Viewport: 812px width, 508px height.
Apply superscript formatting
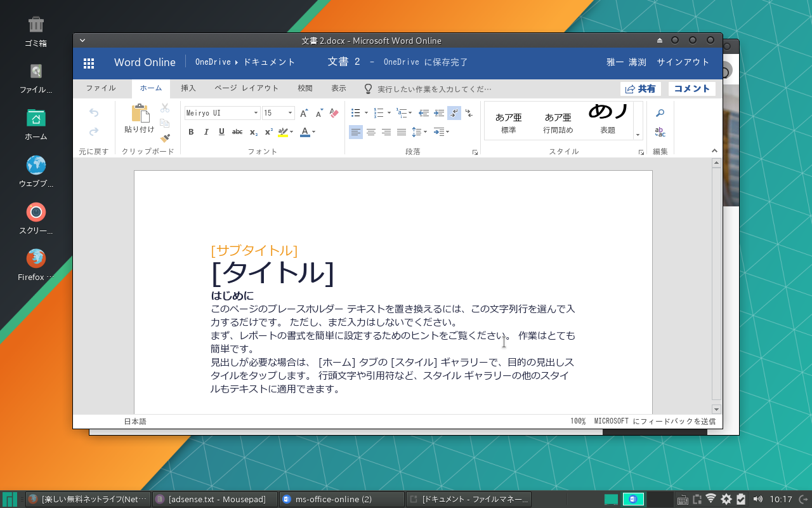pos(268,132)
